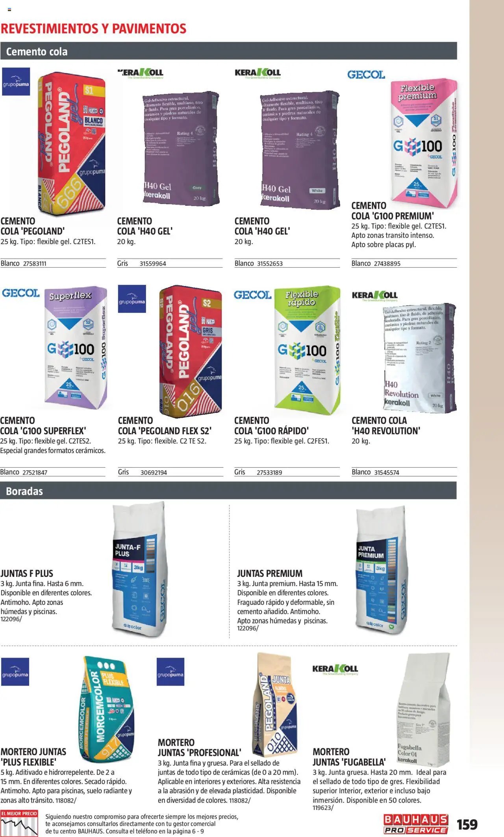The image size is (504, 837).
Task: Click the Blanco 27583111 reference line
Action: 53,263
